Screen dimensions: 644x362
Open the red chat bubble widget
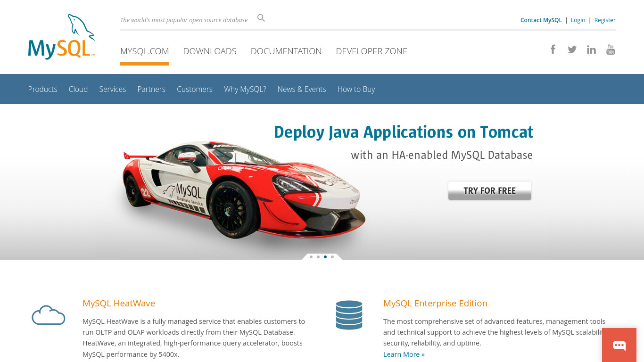click(619, 345)
